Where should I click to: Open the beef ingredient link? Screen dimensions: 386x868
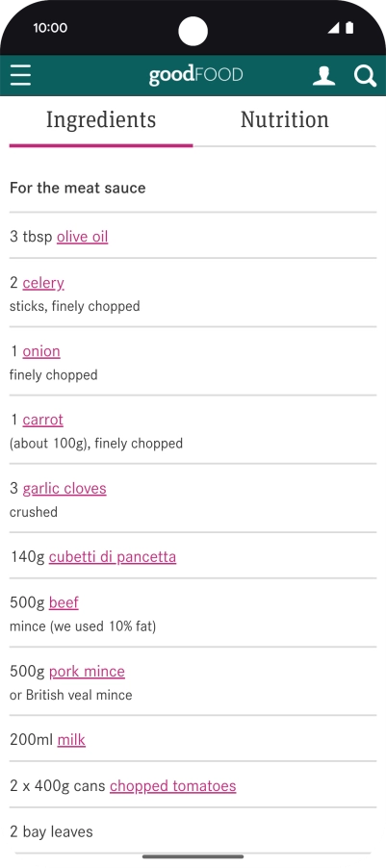point(64,602)
